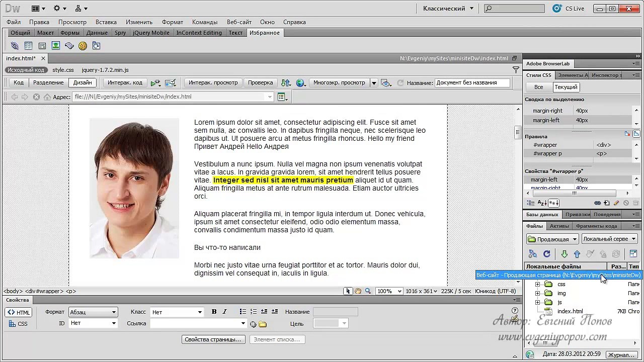The height and width of the screenshot is (362, 644).
Task: Expand the css folder
Action: click(x=537, y=285)
